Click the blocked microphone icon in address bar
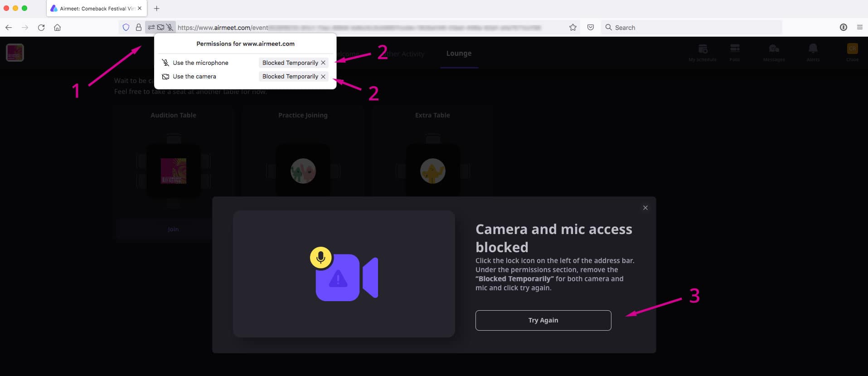 170,28
